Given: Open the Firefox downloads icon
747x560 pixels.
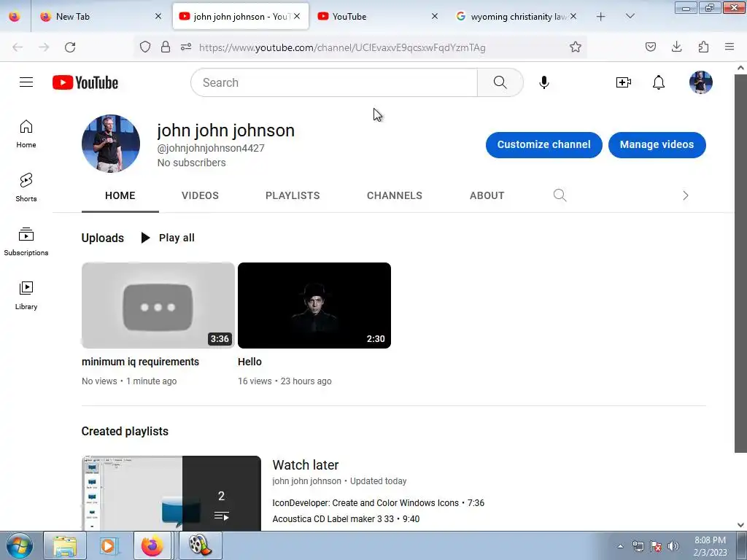Looking at the screenshot, I should [x=676, y=47].
